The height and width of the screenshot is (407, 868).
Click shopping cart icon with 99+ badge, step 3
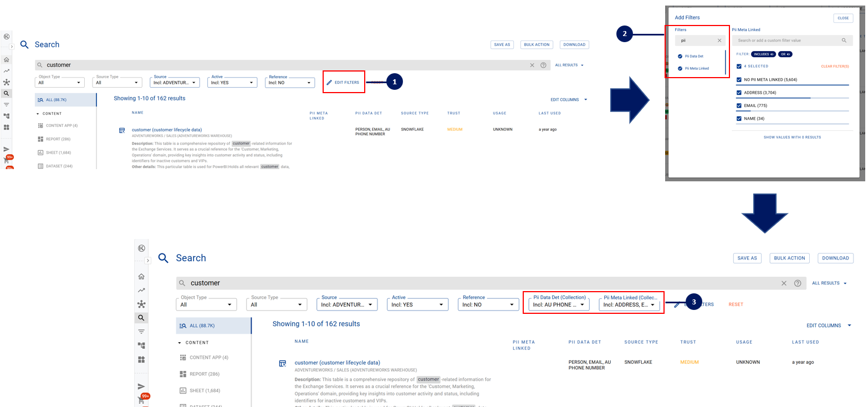(x=141, y=400)
